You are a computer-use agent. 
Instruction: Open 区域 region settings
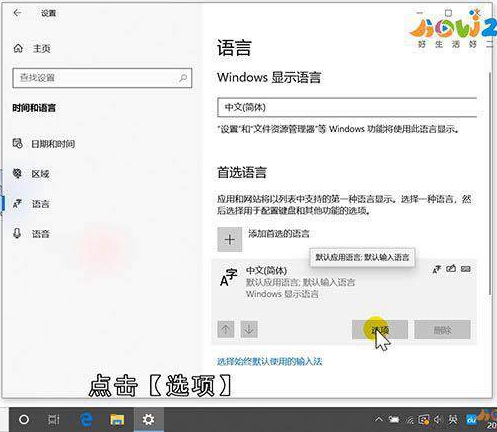tap(31, 174)
